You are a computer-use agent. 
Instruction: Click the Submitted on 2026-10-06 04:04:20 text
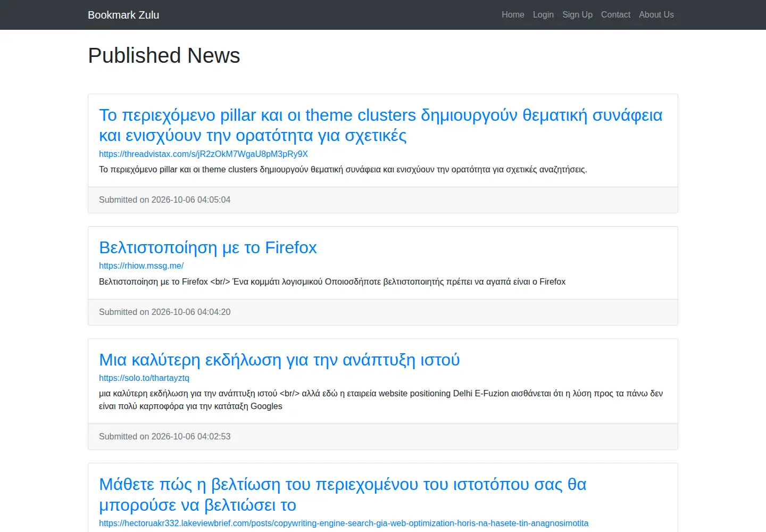164,312
